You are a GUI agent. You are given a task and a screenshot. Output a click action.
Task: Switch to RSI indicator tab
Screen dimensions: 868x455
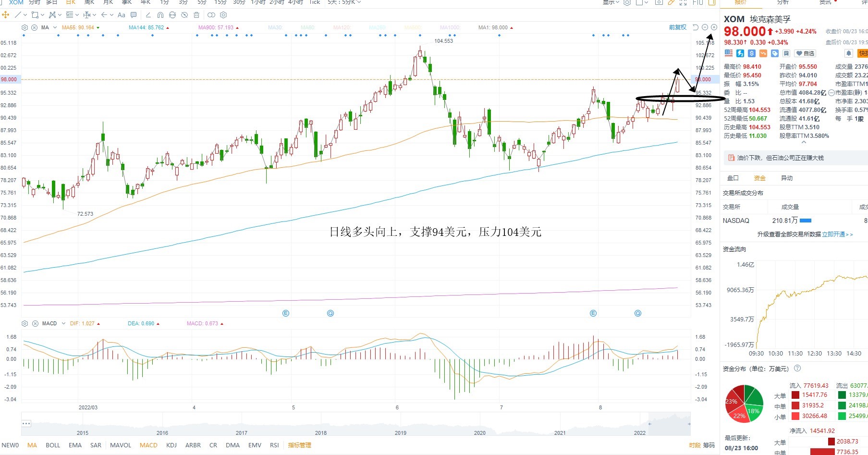pyautogui.click(x=274, y=445)
